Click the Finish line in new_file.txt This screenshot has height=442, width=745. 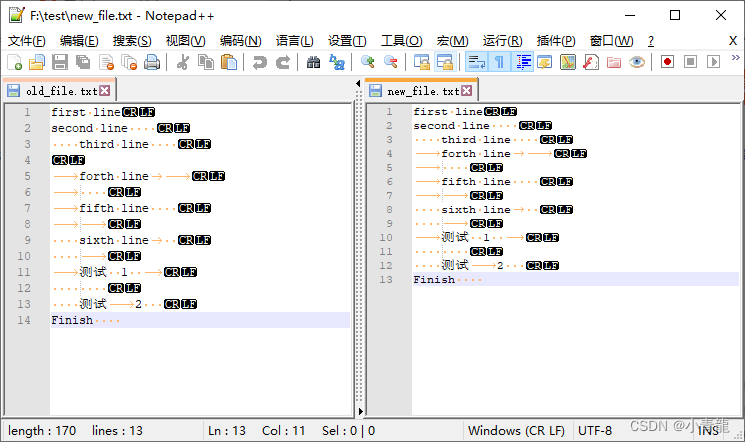575,279
